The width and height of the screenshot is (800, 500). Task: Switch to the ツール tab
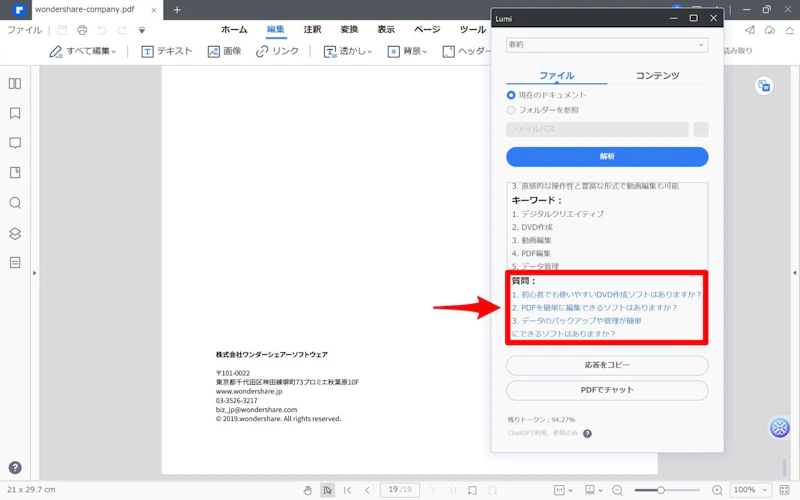[472, 30]
